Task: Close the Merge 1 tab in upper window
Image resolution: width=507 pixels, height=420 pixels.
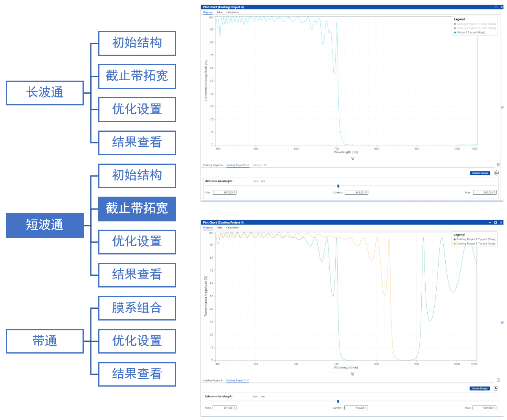Action: pos(265,165)
